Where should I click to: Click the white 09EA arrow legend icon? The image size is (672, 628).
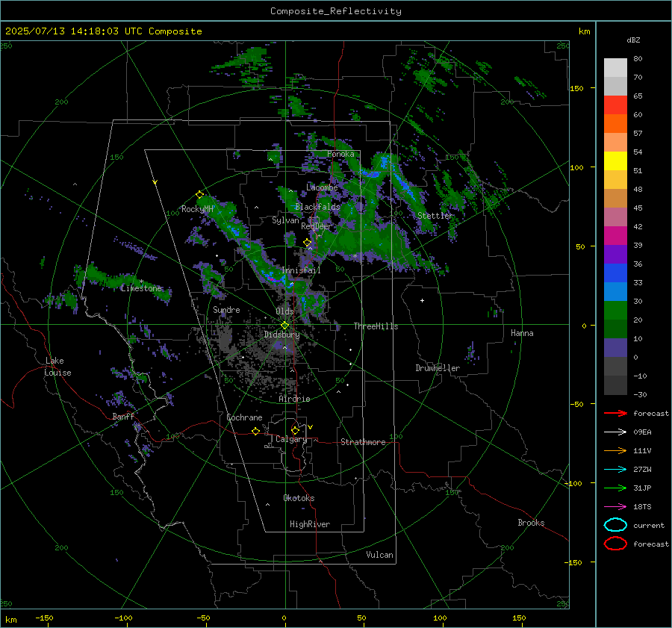click(615, 432)
